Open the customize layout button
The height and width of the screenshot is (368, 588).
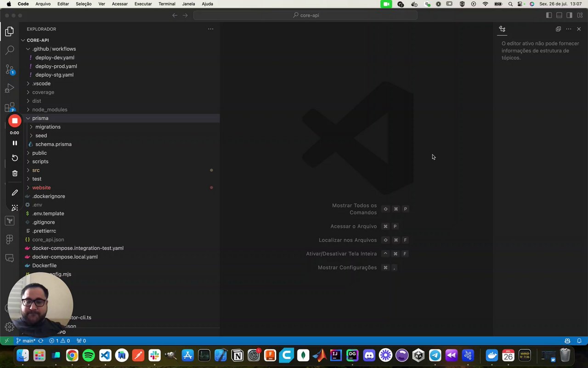tap(579, 15)
